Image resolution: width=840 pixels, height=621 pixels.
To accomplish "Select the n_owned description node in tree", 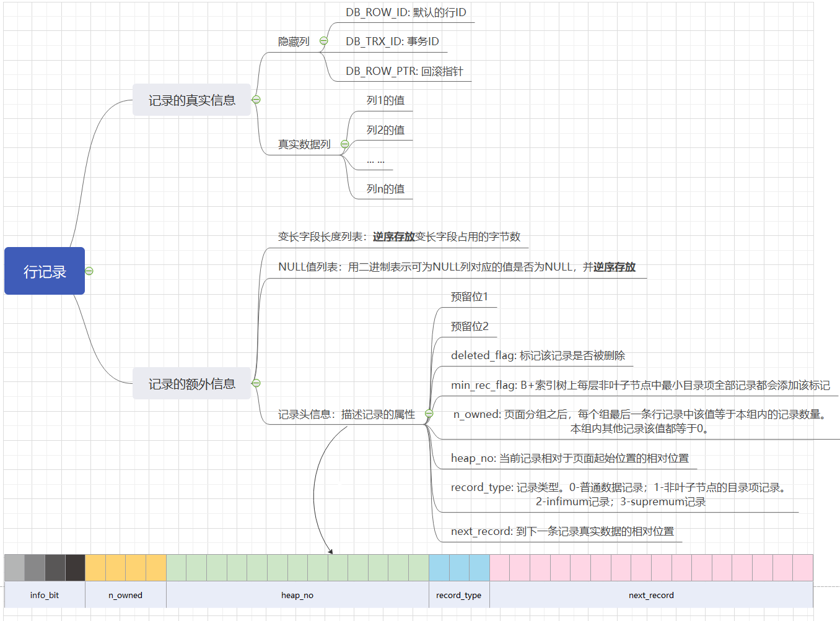I will 640,421.
